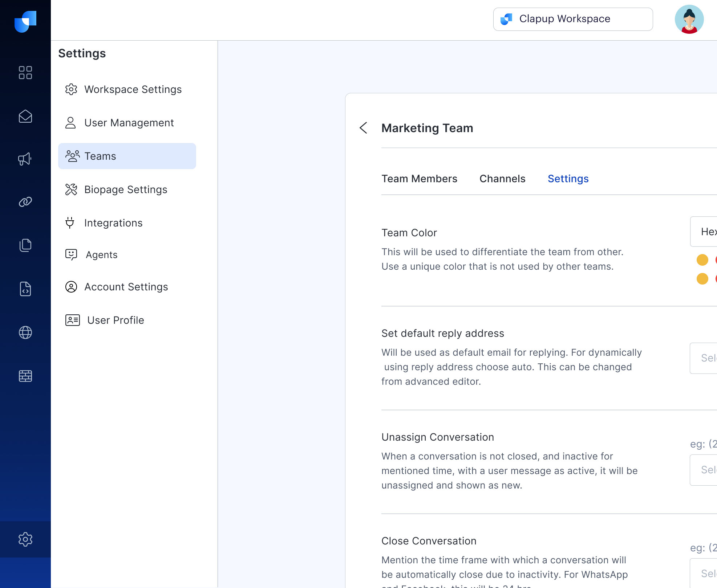Click the Unassign Conversation label
717x588 pixels.
438,437
